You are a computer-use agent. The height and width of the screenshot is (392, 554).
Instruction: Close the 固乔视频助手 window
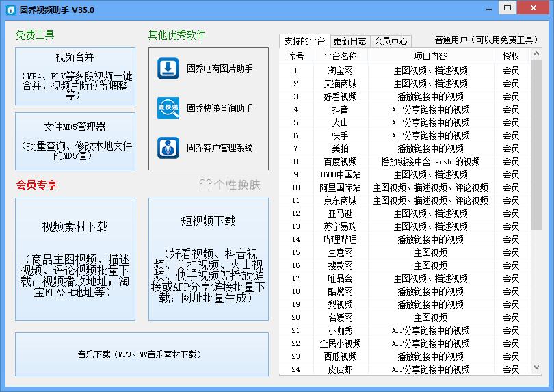[533, 8]
